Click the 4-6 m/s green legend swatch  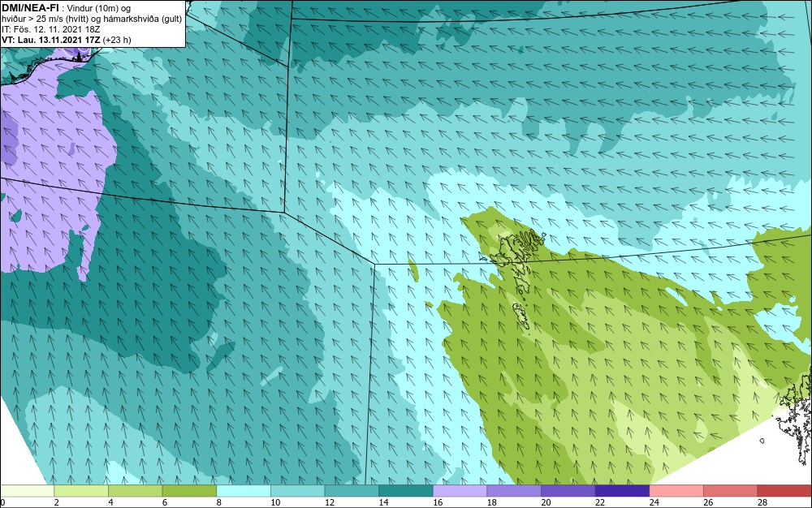135,491
